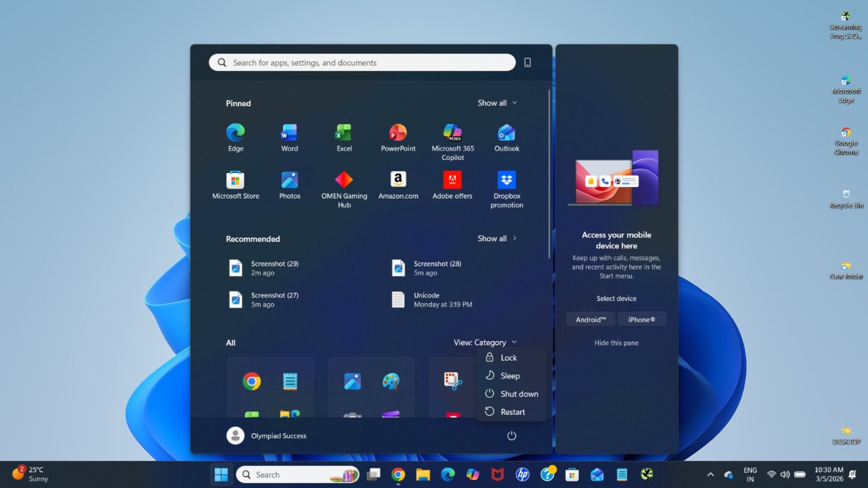Show all Recommended items
The image size is (868, 488).
point(497,238)
